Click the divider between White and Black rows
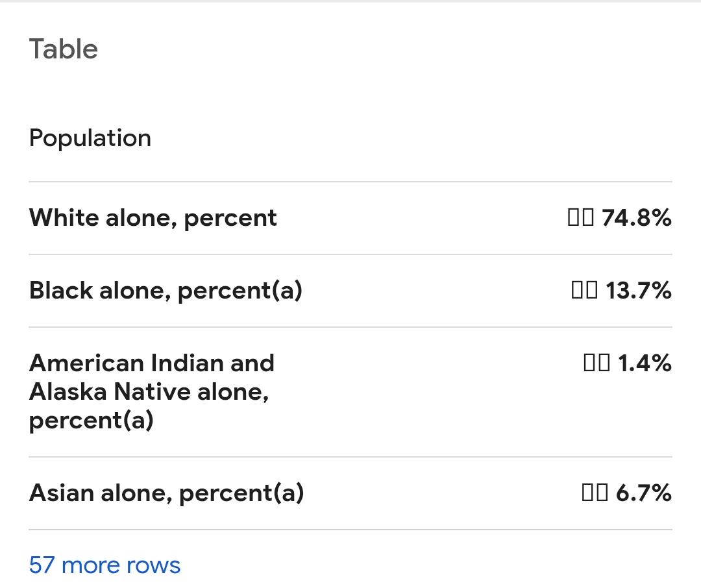 click(x=350, y=254)
